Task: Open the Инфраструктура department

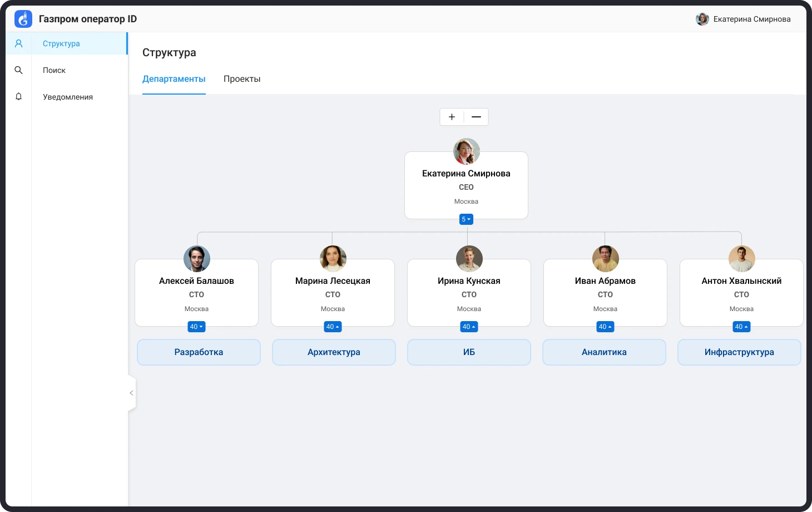Action: click(739, 352)
